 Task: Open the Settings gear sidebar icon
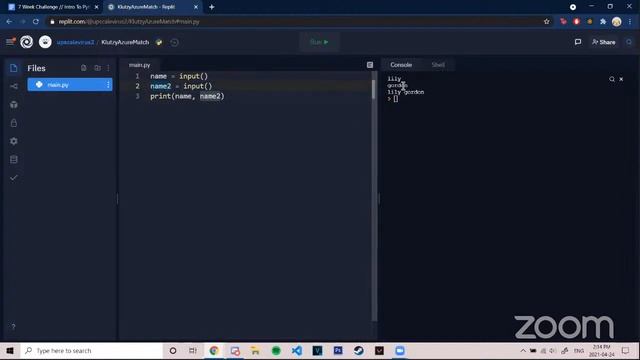tap(13, 141)
